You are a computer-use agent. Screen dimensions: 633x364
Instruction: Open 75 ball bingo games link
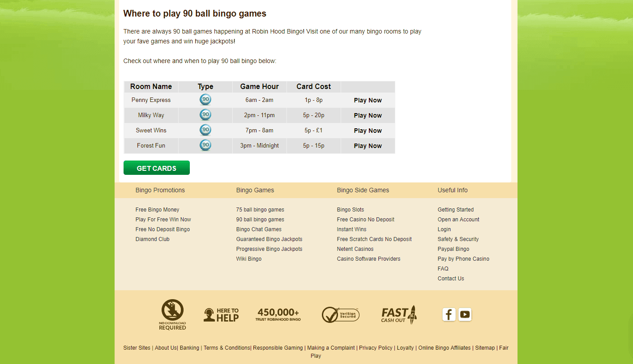(260, 210)
